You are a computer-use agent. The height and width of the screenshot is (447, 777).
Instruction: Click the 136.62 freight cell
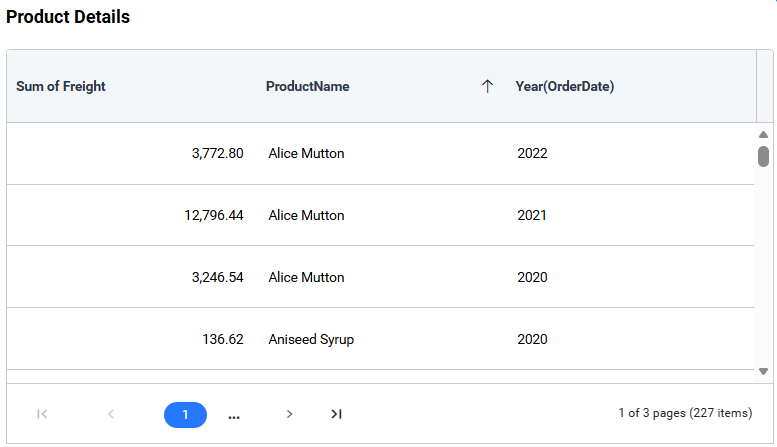(x=223, y=340)
